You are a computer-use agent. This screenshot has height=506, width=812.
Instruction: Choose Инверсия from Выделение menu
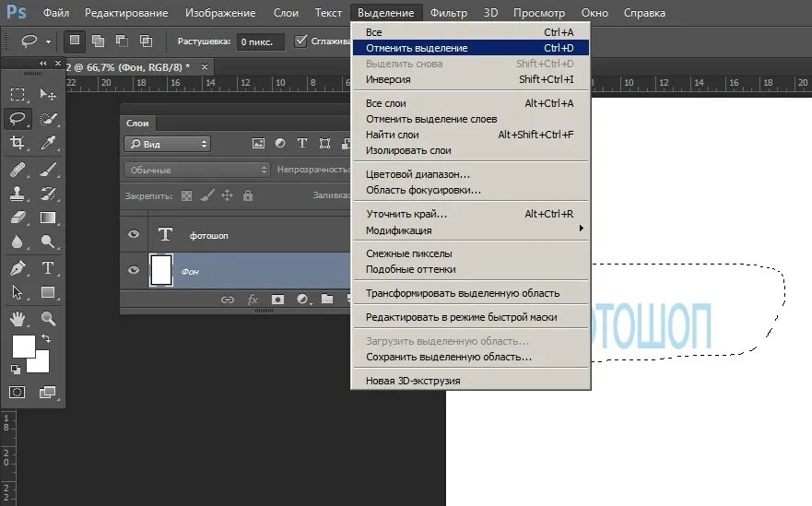471,79
